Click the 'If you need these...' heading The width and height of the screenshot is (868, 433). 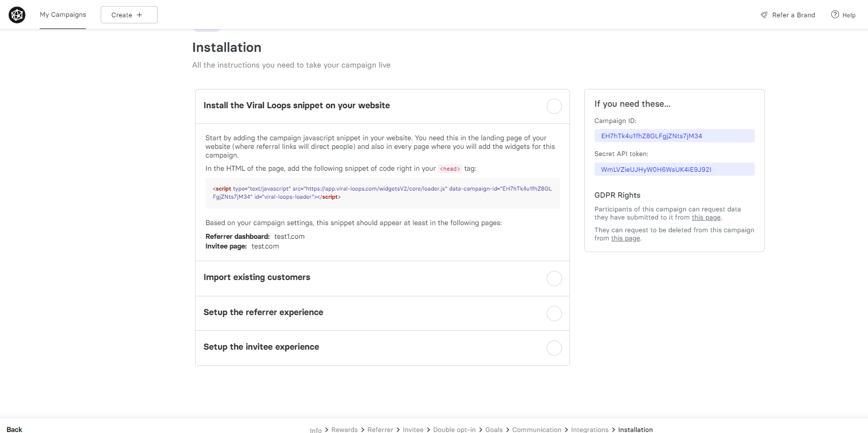coord(633,104)
